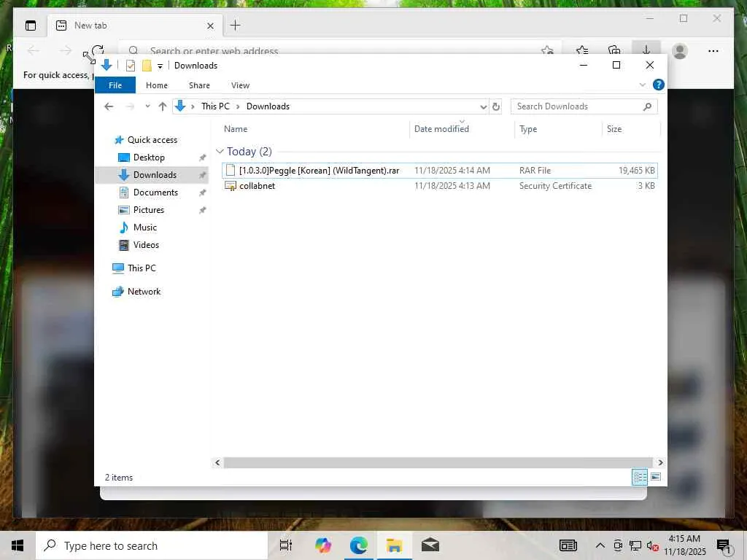This screenshot has width=747, height=560.
Task: Open the Edge profile avatar
Action: [680, 50]
